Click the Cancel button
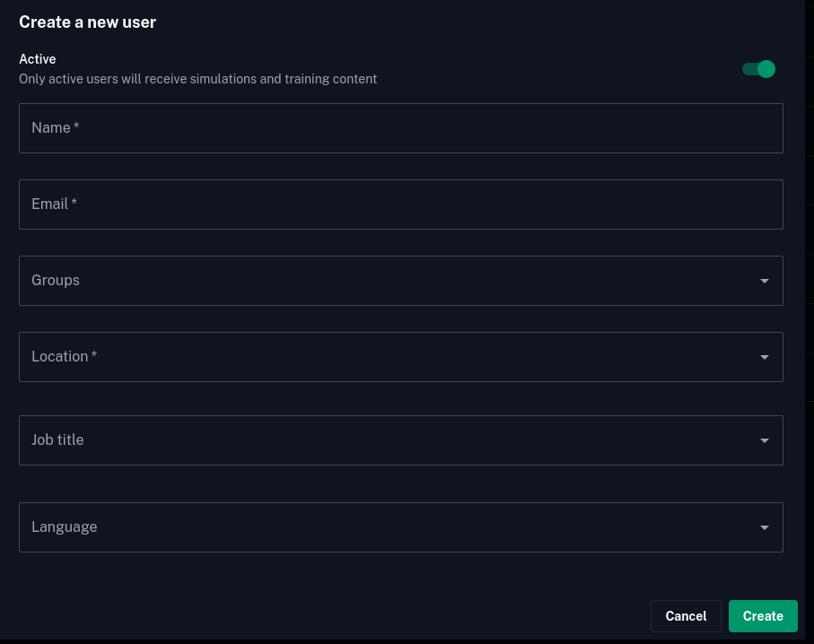This screenshot has width=814, height=644. [686, 616]
